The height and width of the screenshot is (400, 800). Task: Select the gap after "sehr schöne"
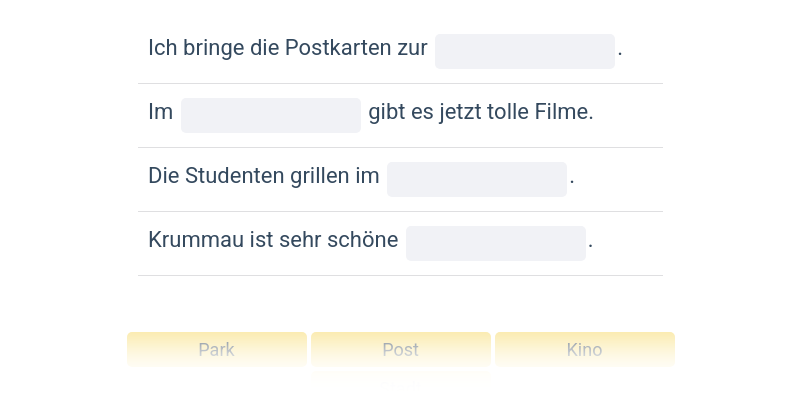[495, 243]
